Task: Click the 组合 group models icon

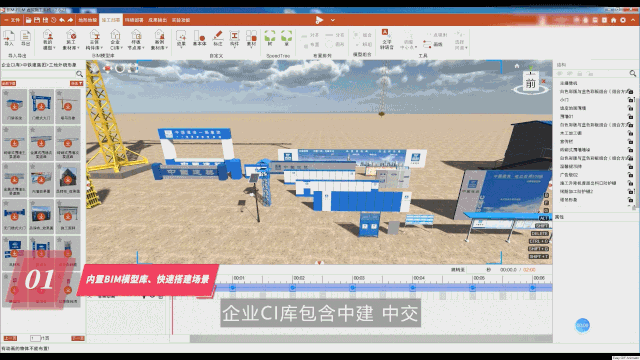Action: 363,35
